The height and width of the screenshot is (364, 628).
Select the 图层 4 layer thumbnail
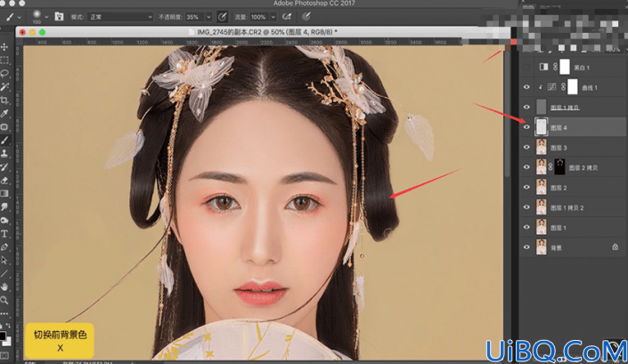click(x=541, y=127)
